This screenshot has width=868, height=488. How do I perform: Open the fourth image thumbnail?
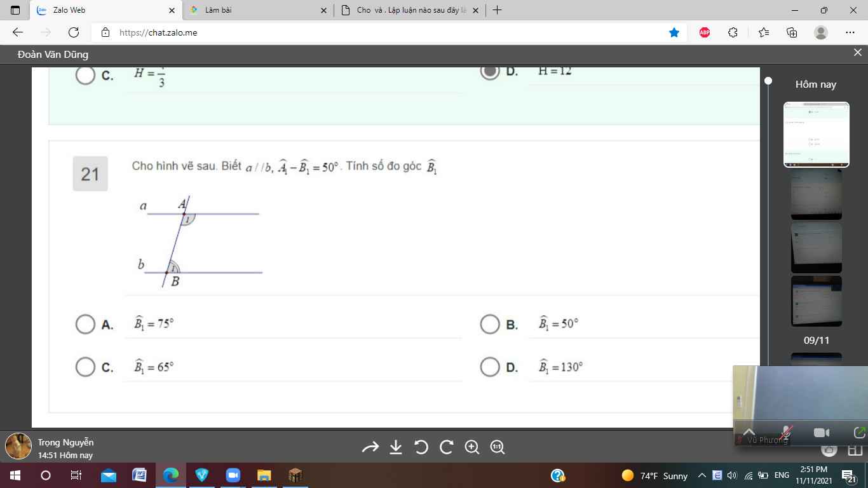pyautogui.click(x=817, y=301)
